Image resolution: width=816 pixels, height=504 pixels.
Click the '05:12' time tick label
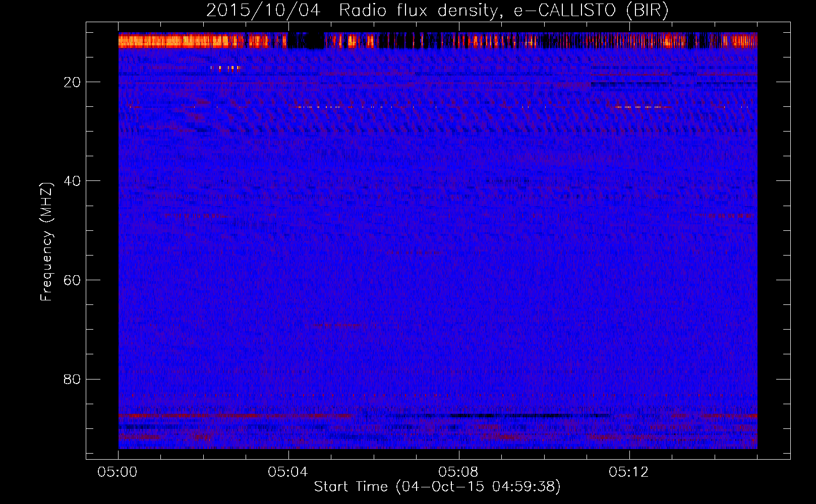pos(628,472)
